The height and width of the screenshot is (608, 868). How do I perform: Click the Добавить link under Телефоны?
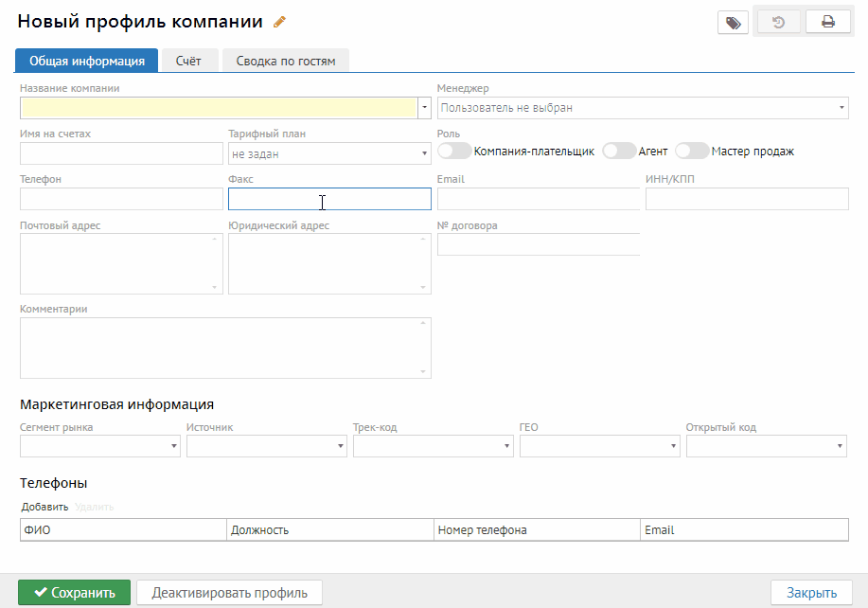pyautogui.click(x=44, y=507)
